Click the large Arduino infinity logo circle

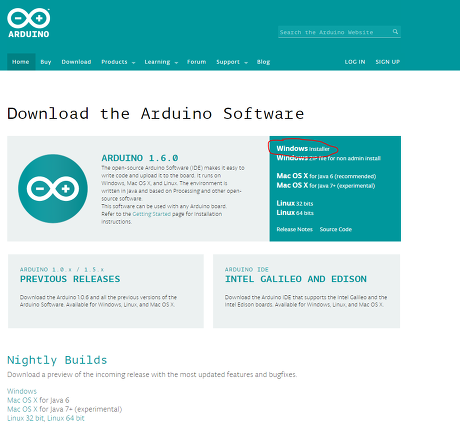click(53, 189)
